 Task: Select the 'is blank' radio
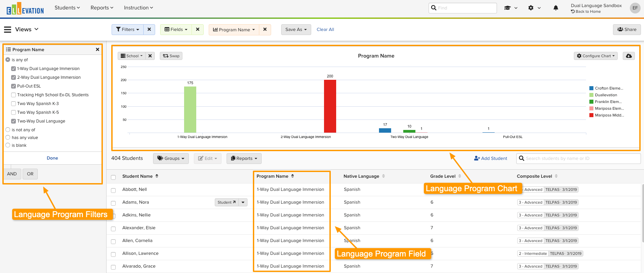click(8, 145)
